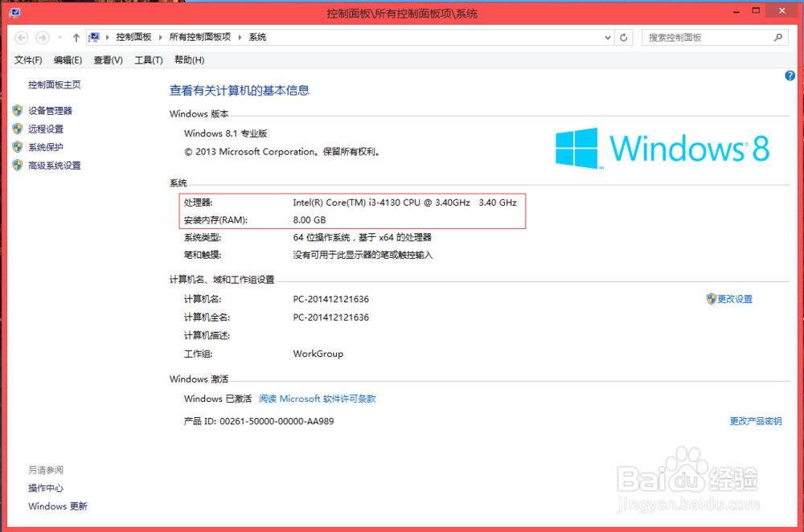Click the computer icon in address bar

(x=94, y=37)
